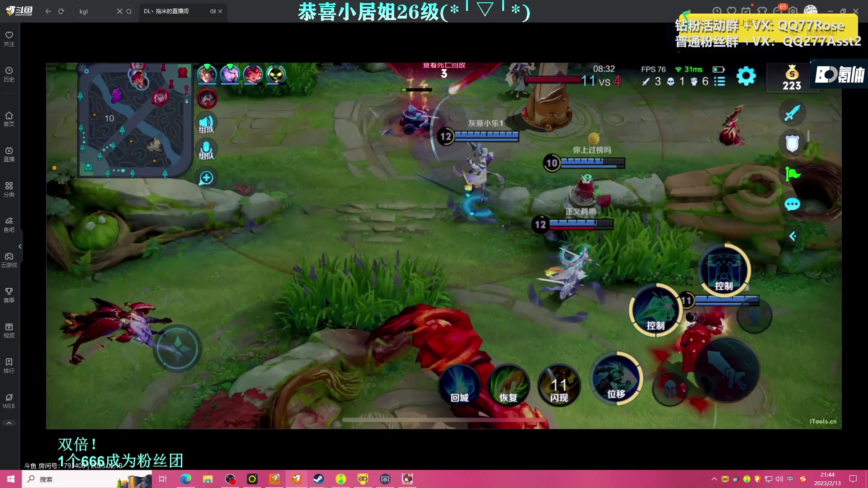Open the 历史 history section in sidebar
This screenshot has width=868, height=488.
click(9, 74)
